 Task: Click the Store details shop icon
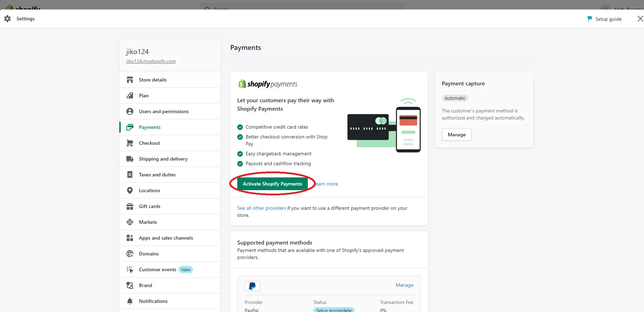click(130, 80)
